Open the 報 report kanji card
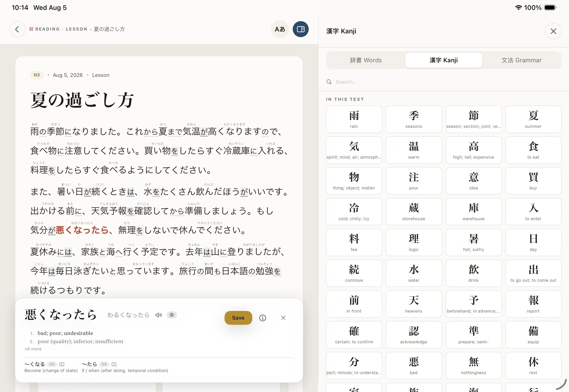The image size is (569, 392). click(533, 304)
